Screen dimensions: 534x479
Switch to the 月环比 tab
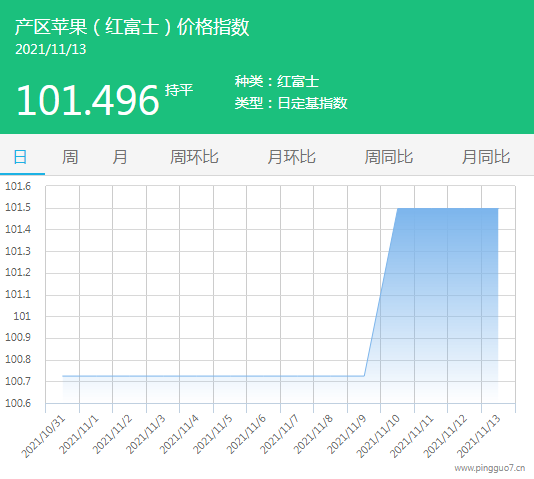(291, 157)
